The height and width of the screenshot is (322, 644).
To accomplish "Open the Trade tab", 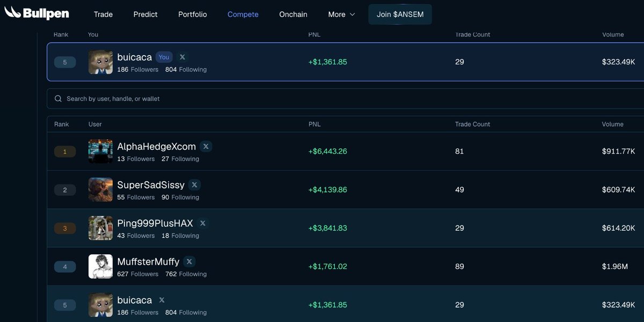I will [103, 14].
